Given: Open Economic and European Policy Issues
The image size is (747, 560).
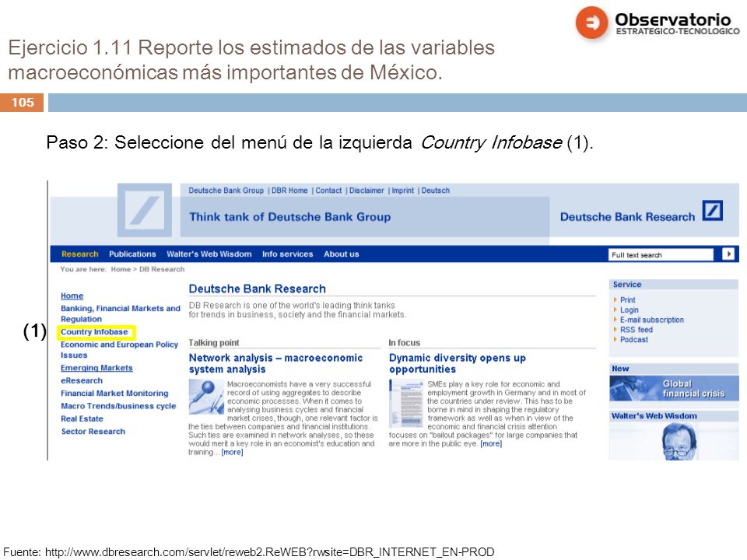Looking at the screenshot, I should pyautogui.click(x=119, y=349).
